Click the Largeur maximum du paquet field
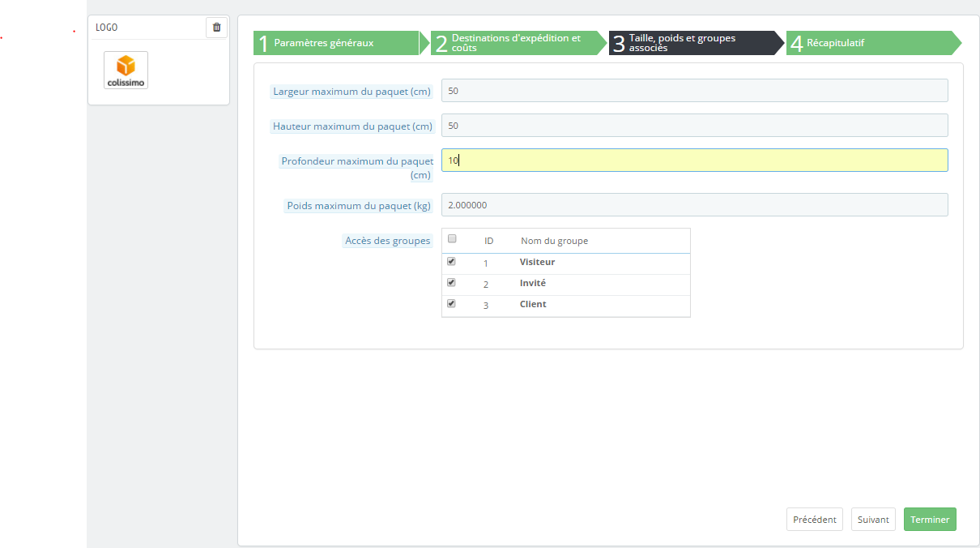 point(694,91)
